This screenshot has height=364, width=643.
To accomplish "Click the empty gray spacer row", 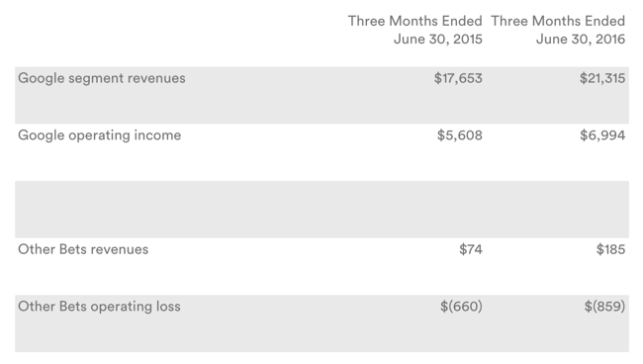I will coord(321,210).
